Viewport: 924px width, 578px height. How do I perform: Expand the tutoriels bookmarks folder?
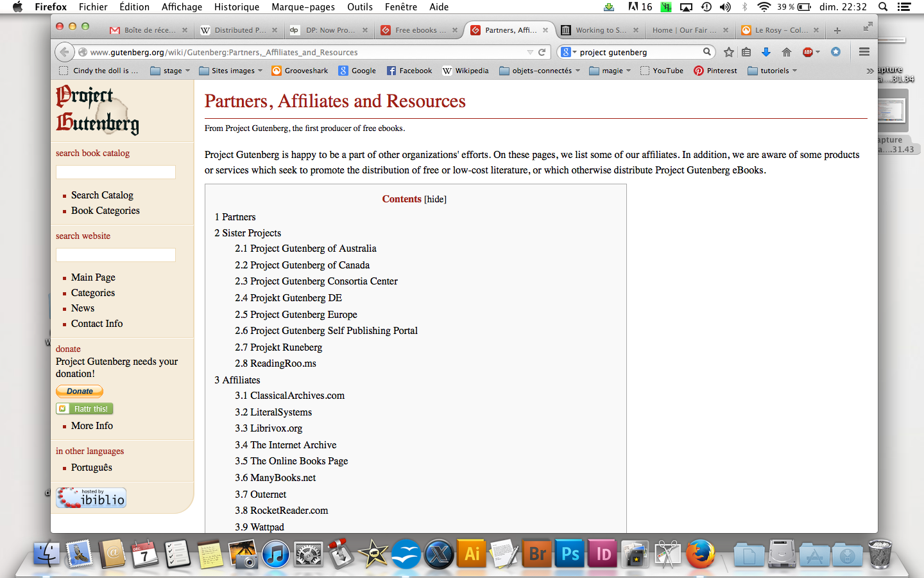tap(773, 71)
